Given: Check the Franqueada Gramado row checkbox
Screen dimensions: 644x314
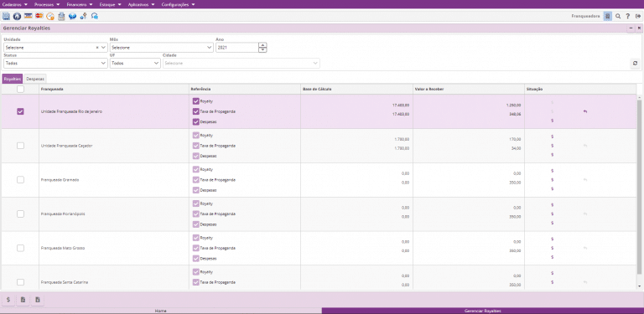Looking at the screenshot, I should pos(20,179).
